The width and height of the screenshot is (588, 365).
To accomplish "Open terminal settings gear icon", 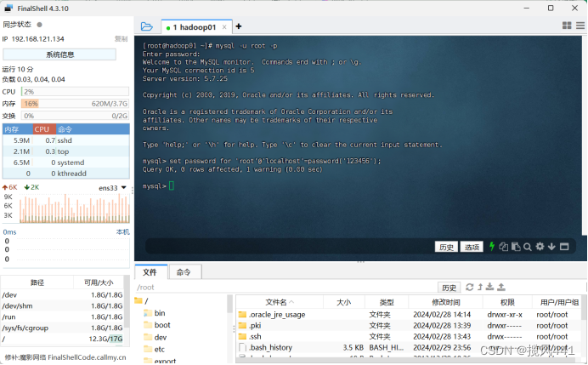I will point(540,247).
